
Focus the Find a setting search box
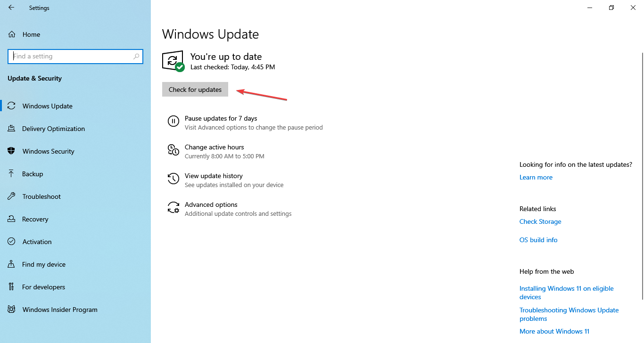[75, 56]
